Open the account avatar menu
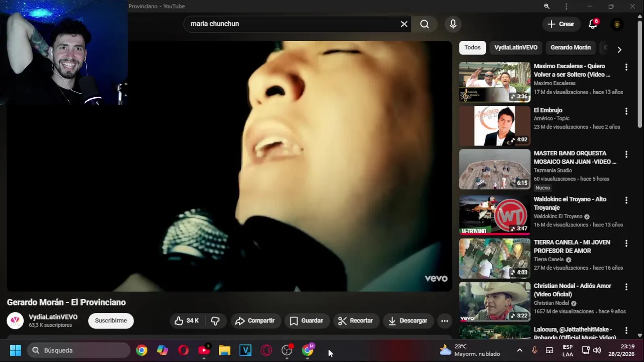644x362 pixels. (617, 24)
